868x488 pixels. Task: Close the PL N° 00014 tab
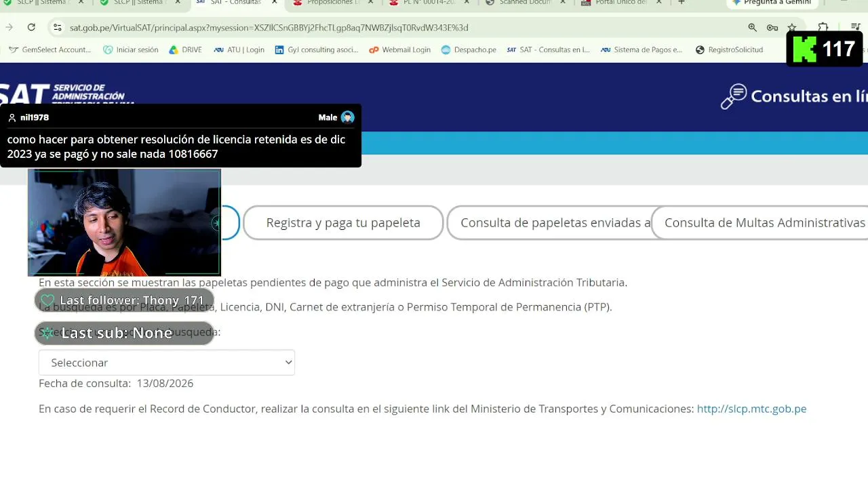pyautogui.click(x=467, y=2)
